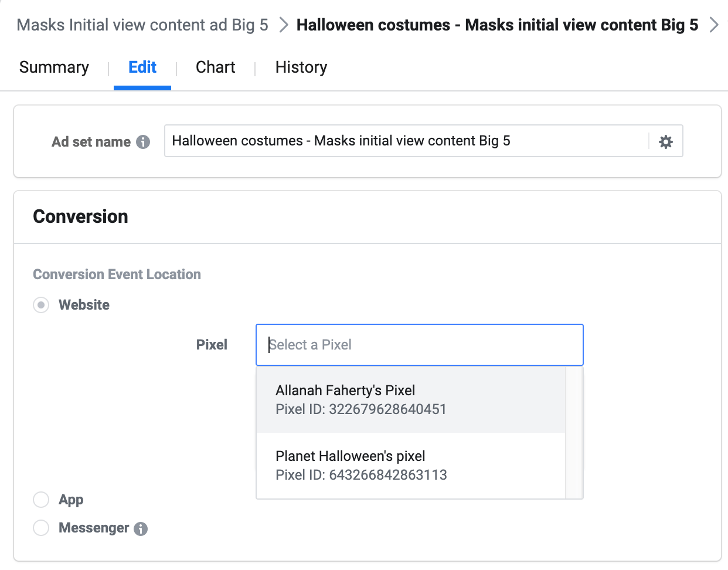Screen dimensions: 728x570
Task: Open the Select a Pixel dropdown
Action: point(419,345)
